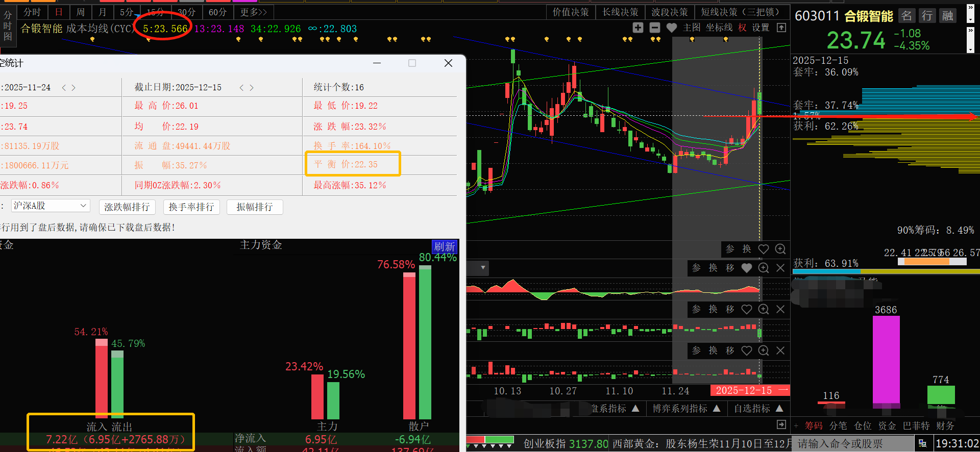Click 振幅排行 ranking button
Screen dimensions: 980x452
coord(255,207)
